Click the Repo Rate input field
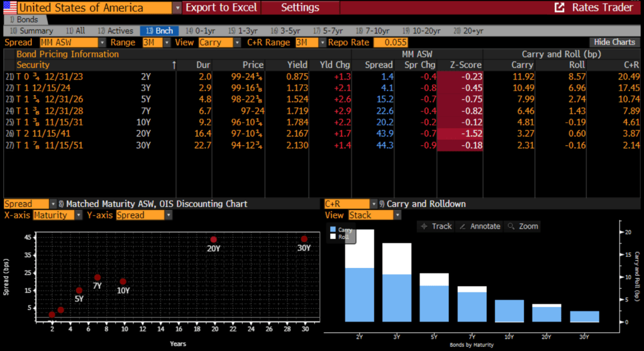644x351 pixels. 391,42
